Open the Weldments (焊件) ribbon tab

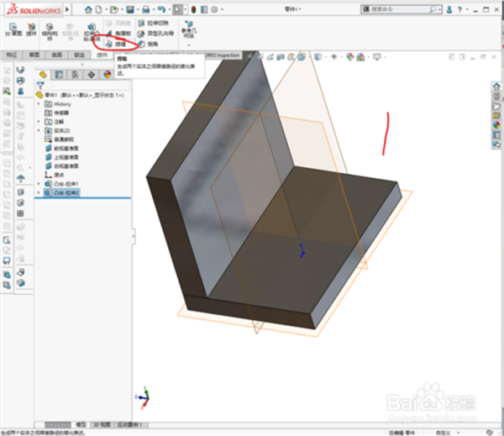(102, 55)
